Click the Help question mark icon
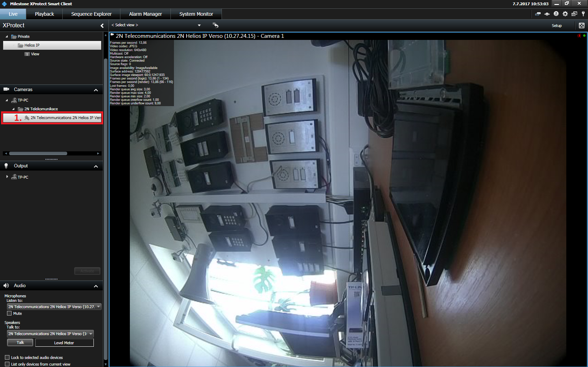 [556, 14]
